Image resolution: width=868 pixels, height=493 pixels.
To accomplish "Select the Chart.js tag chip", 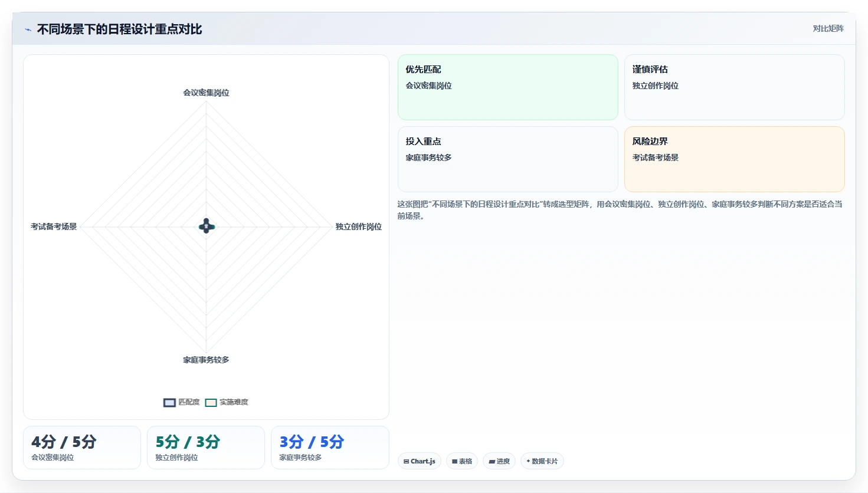I will point(420,461).
